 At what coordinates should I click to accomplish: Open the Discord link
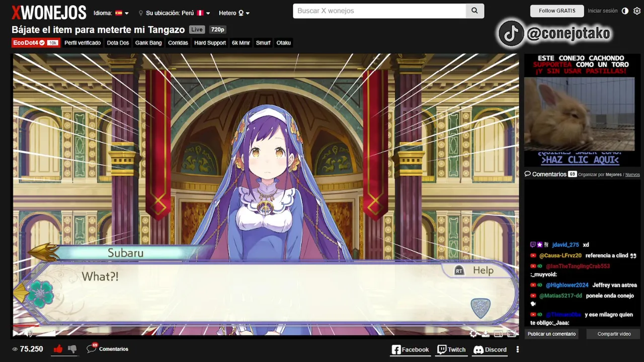pyautogui.click(x=490, y=349)
